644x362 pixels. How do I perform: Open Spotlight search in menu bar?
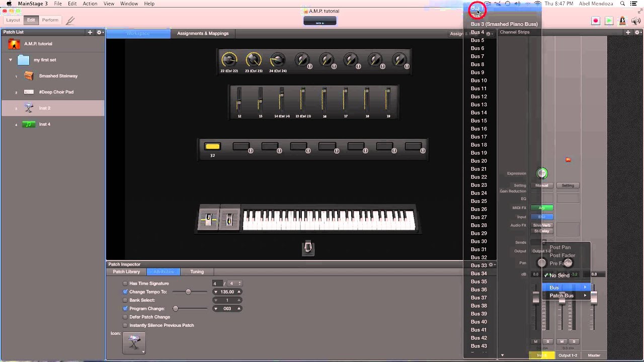pyautogui.click(x=622, y=4)
